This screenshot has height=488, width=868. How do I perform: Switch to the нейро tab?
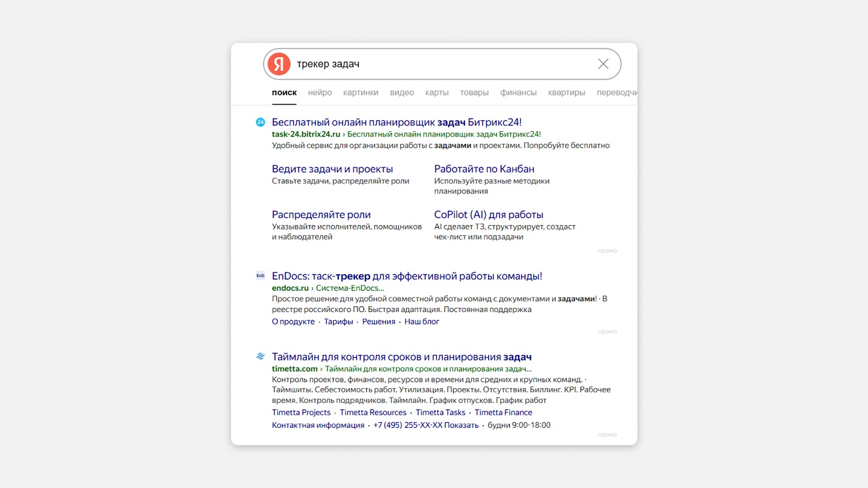tap(320, 93)
